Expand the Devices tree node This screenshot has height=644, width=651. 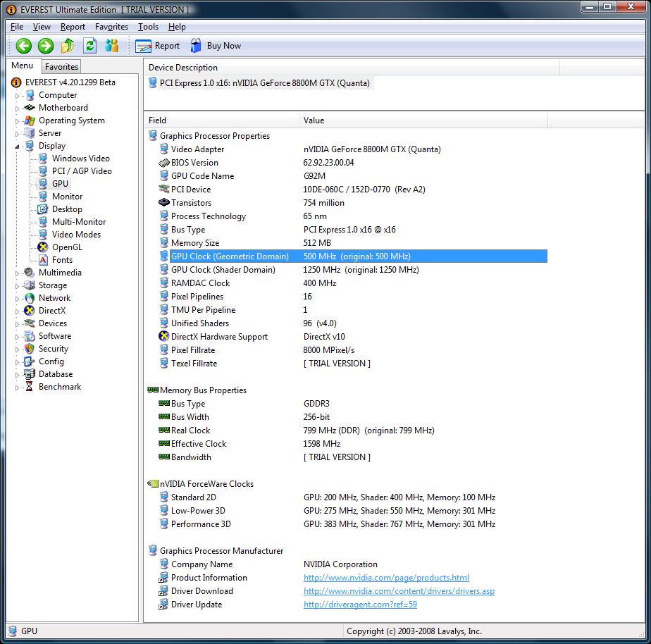pos(17,324)
